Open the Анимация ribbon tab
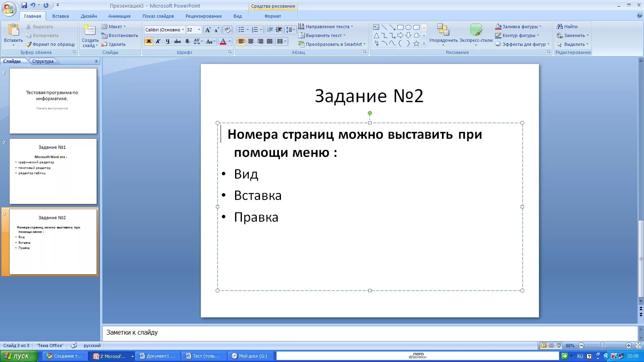Image resolution: width=644 pixels, height=362 pixels. coord(119,16)
